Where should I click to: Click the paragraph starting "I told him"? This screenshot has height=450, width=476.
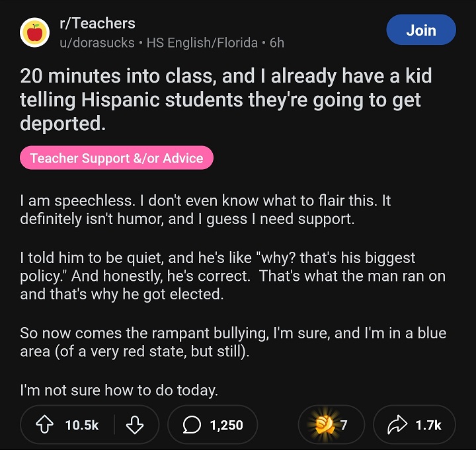231,276
